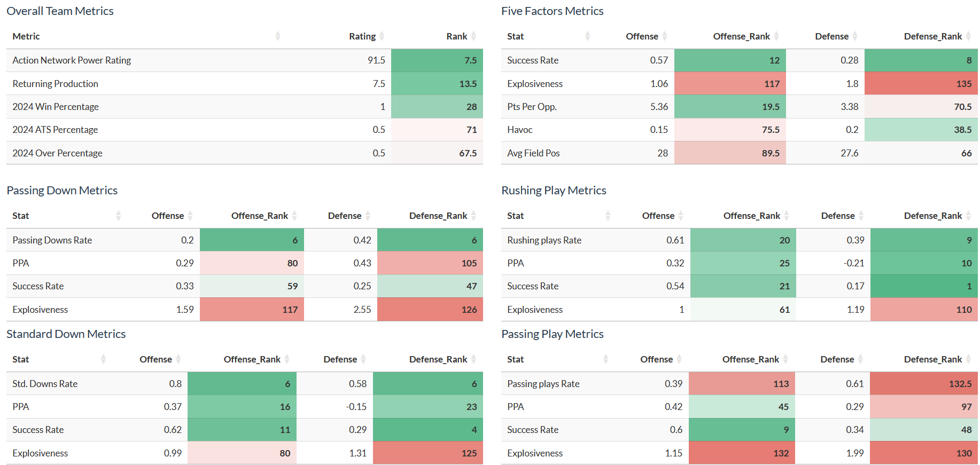Click red 135 Explosiveness defense rank cell
The width and height of the screenshot is (980, 465).
click(x=921, y=84)
